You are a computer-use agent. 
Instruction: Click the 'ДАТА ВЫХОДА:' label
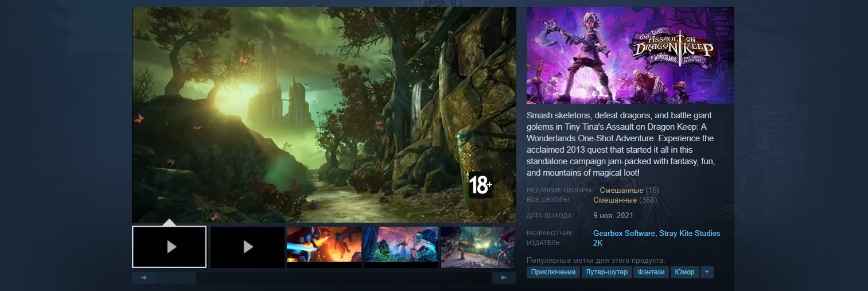point(550,216)
